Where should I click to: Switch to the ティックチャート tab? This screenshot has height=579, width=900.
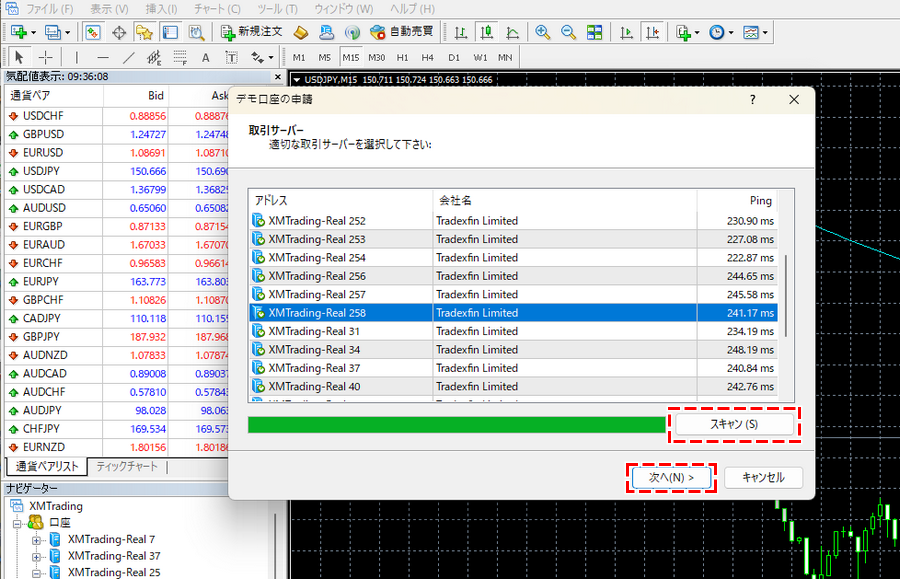127,467
